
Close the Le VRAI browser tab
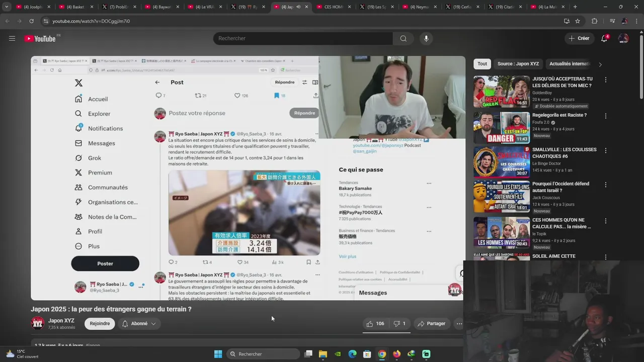point(221,7)
